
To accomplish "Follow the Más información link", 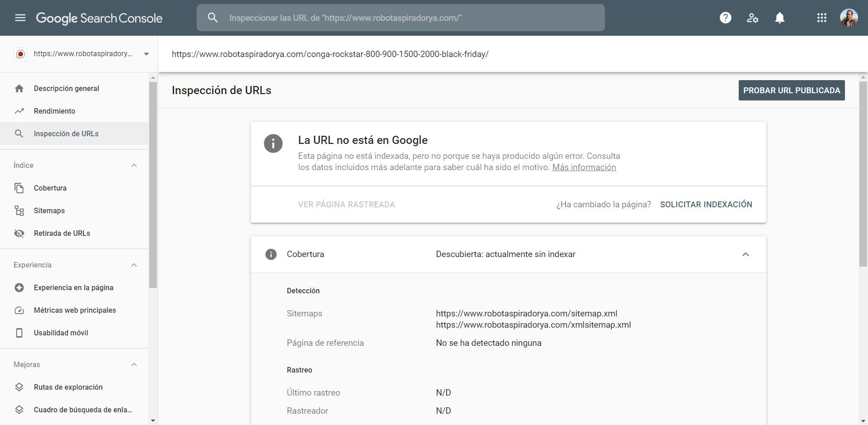I will [584, 167].
